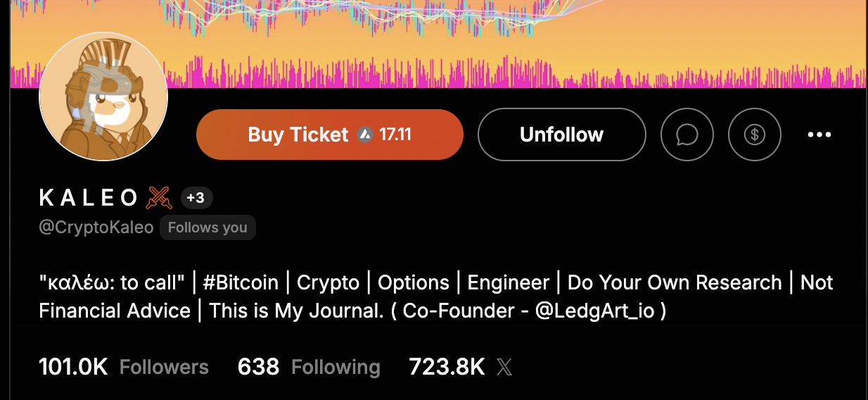Open the #Bitcoin hashtag link
This screenshot has height=400, width=868.
point(241,283)
